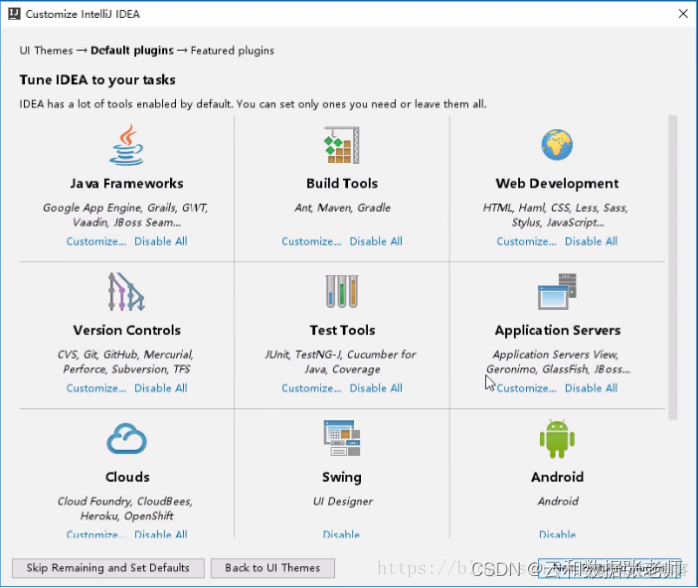Open Customize for Build Tools
Screen dimensions: 698x588
pyautogui.click(x=311, y=241)
